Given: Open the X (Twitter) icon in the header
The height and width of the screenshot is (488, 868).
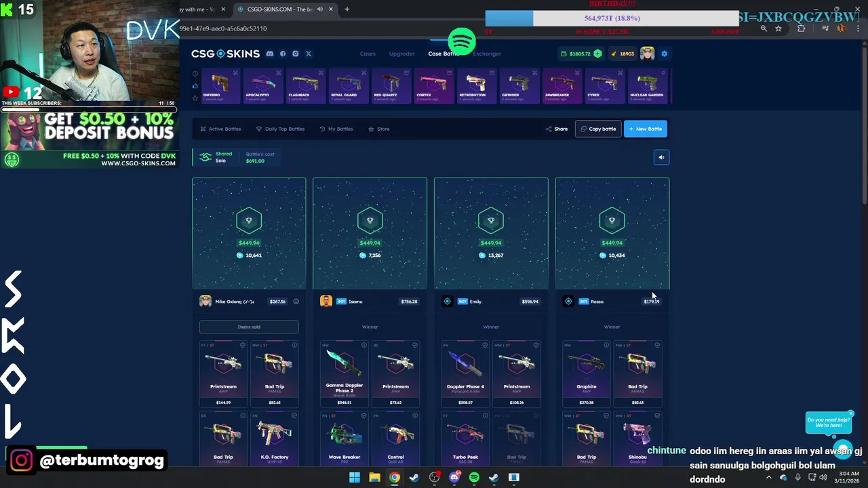Looking at the screenshot, I should pos(309,54).
